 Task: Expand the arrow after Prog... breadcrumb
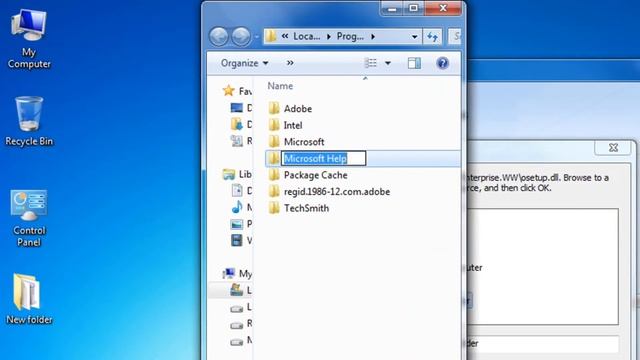[373, 37]
